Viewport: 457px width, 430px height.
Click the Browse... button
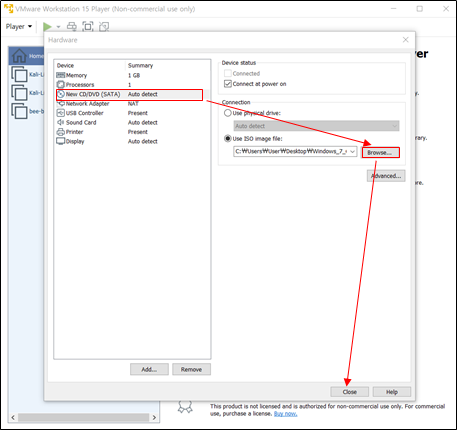pyautogui.click(x=380, y=153)
